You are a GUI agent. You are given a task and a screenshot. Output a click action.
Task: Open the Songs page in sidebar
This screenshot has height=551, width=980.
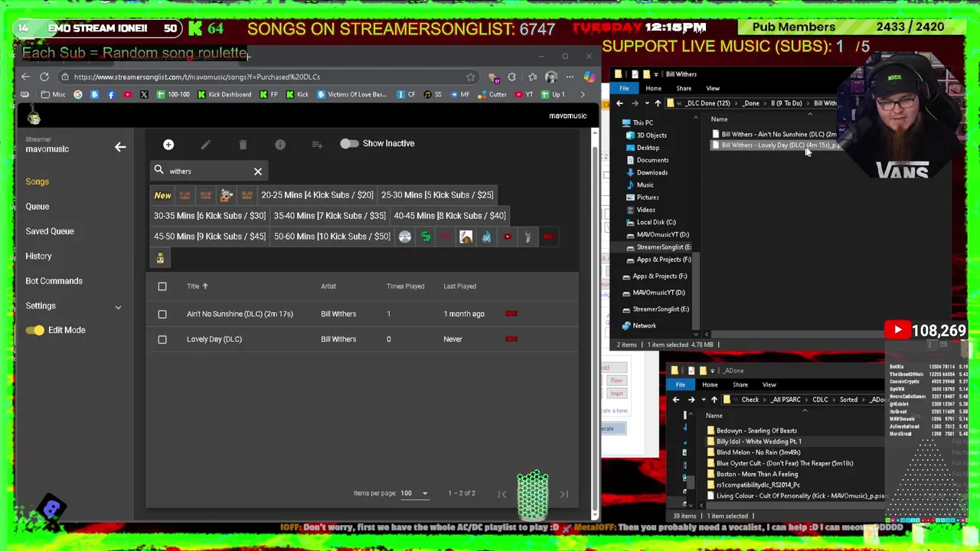[37, 181]
